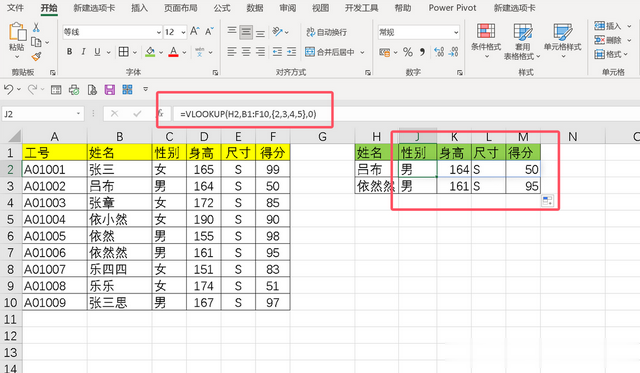Decrease font size with small A icon

[209, 31]
